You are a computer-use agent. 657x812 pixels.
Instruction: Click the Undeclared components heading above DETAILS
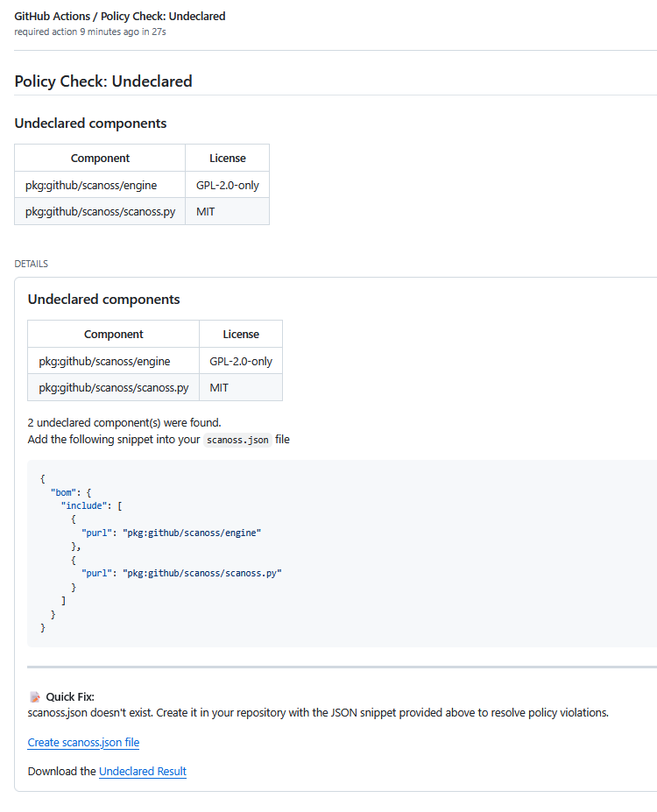pyautogui.click(x=90, y=124)
